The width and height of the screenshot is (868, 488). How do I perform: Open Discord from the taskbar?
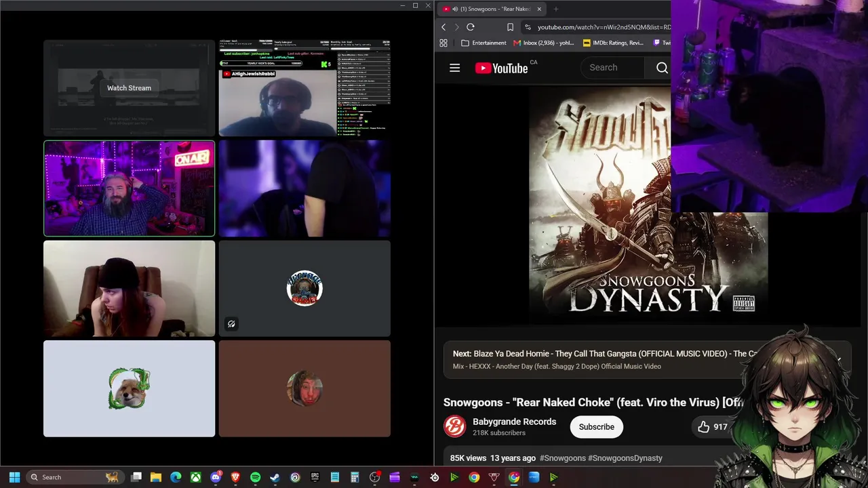[x=216, y=477]
